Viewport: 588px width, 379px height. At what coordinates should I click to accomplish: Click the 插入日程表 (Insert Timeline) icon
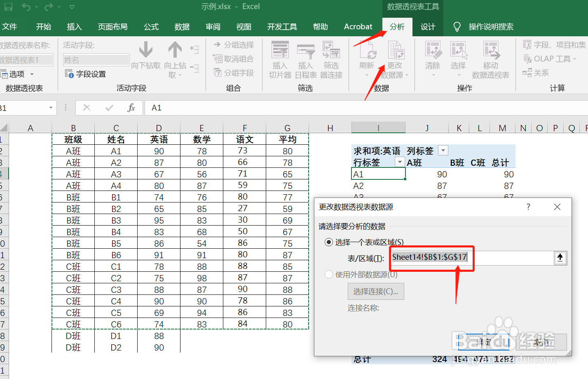(306, 58)
